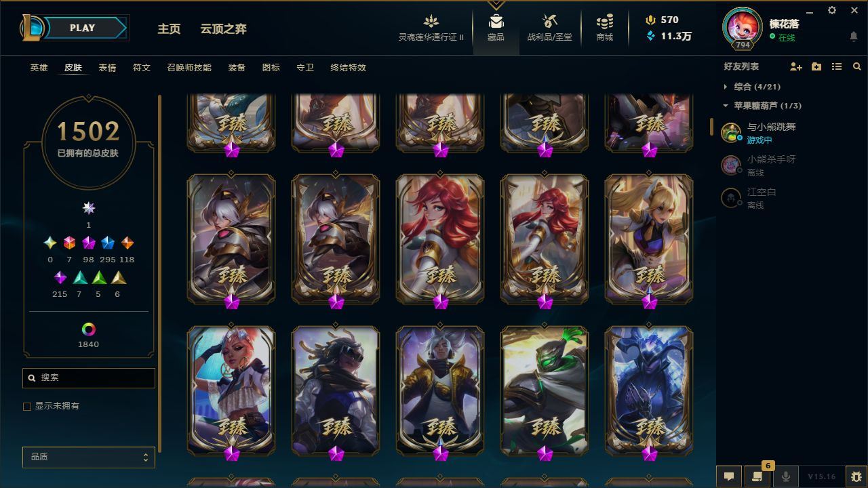Viewport: 868px width, 488px height.
Task: Open the 灵魂莲华通行证 II pass icon
Action: coord(431,22)
